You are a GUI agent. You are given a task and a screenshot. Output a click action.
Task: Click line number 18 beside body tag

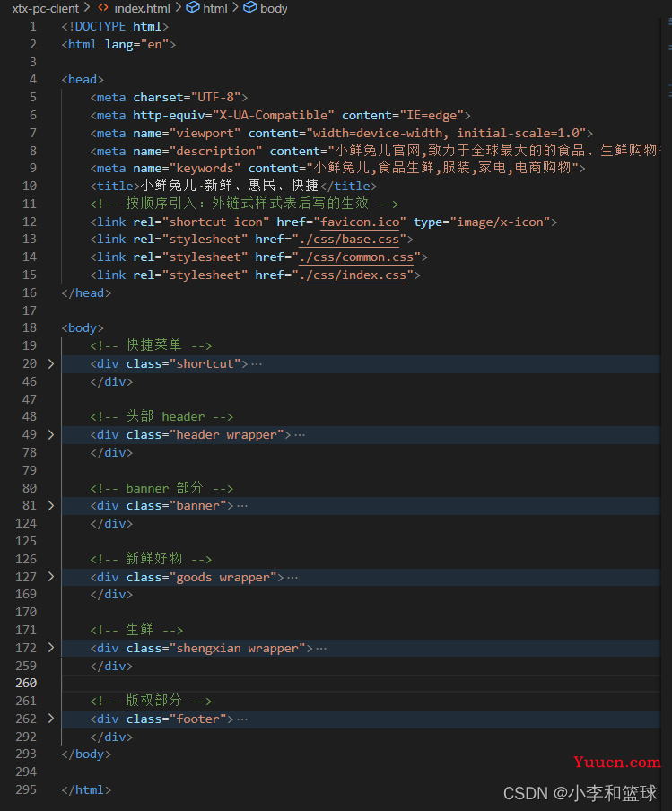(30, 328)
